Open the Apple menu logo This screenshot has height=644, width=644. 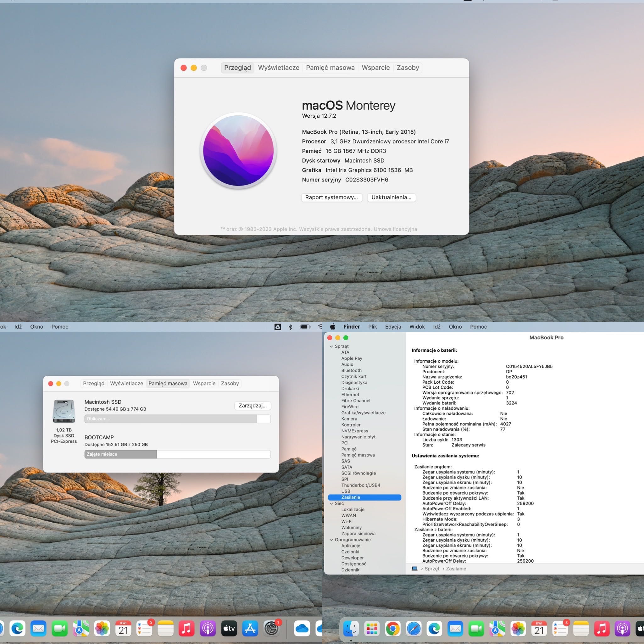click(333, 327)
